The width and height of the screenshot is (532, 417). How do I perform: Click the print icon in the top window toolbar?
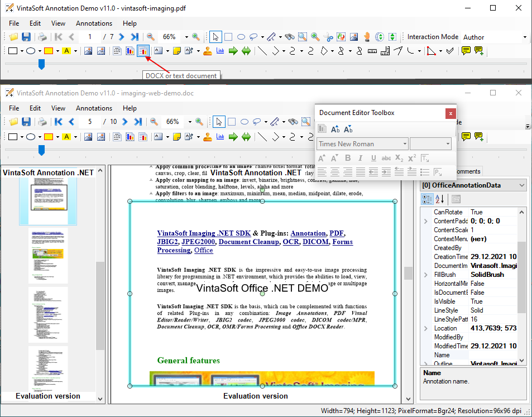click(42, 37)
